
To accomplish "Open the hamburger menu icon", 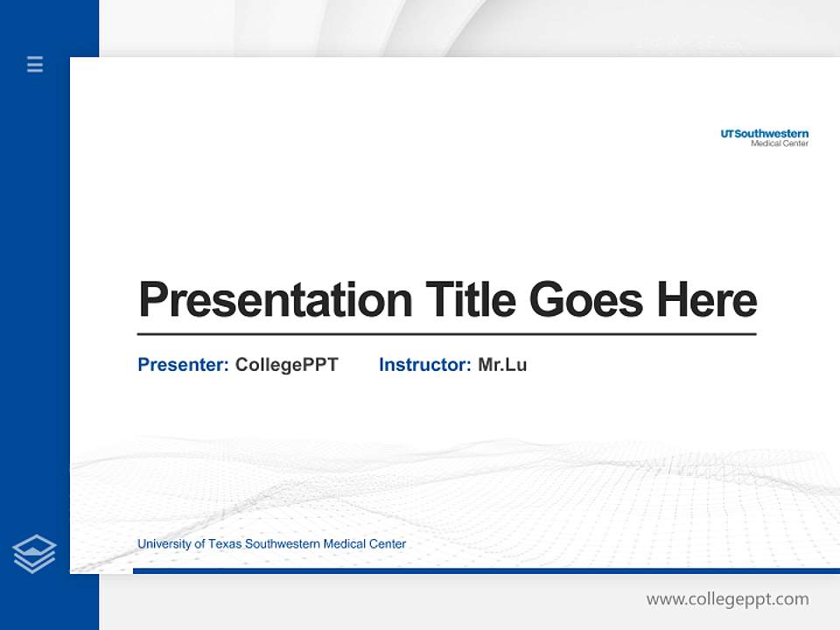I will [35, 64].
